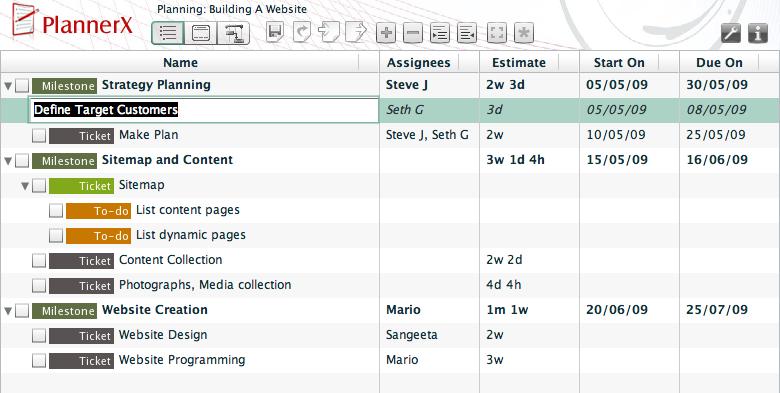
Task: Click the Define Target Customers name field
Action: 203,110
